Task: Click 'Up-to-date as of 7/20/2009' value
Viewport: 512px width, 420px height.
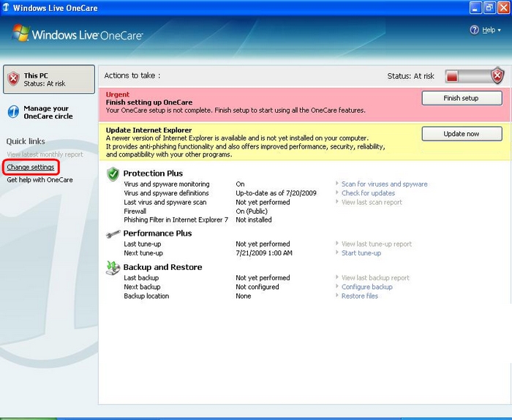Action: tap(276, 193)
